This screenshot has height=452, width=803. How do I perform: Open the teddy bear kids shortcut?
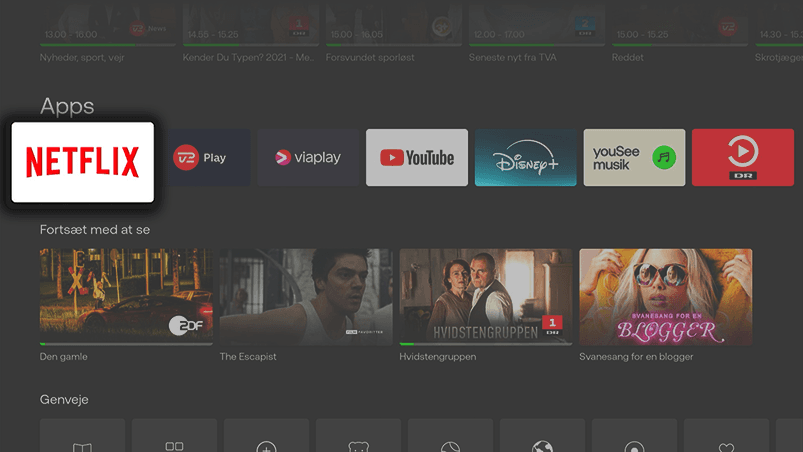point(358,436)
